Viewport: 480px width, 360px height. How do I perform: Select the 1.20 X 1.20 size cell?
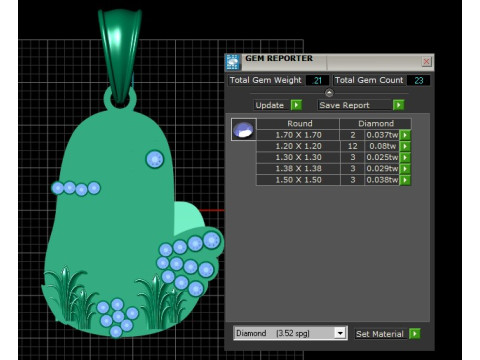[298, 146]
